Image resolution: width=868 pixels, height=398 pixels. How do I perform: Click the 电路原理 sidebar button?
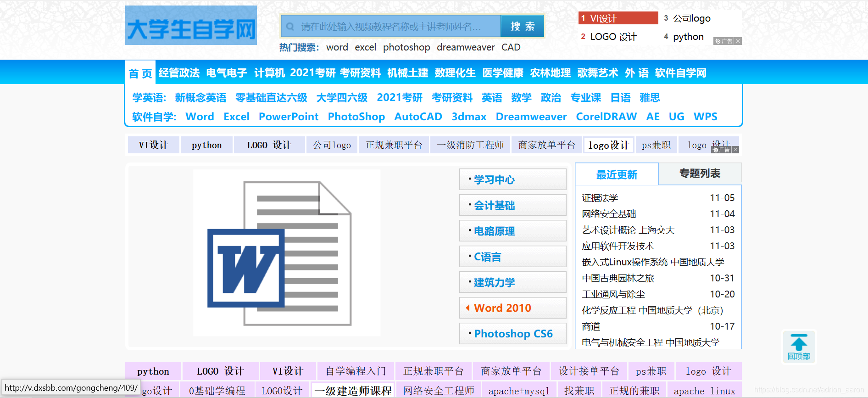tap(513, 231)
